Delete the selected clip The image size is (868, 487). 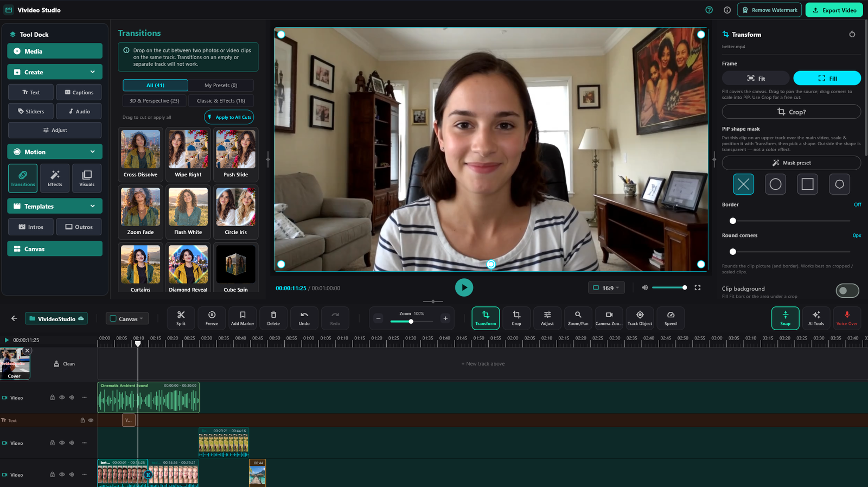(x=273, y=318)
